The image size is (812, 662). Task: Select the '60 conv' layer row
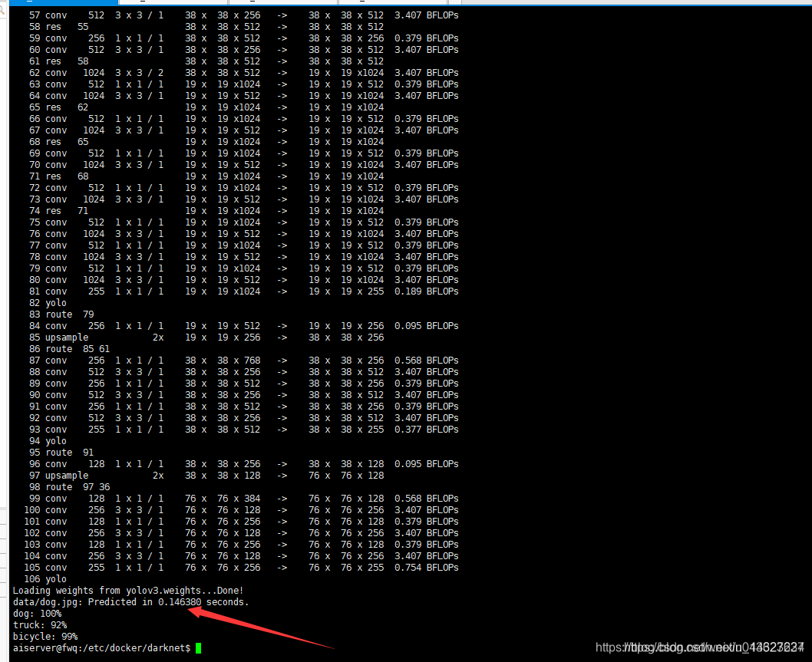[x=243, y=50]
